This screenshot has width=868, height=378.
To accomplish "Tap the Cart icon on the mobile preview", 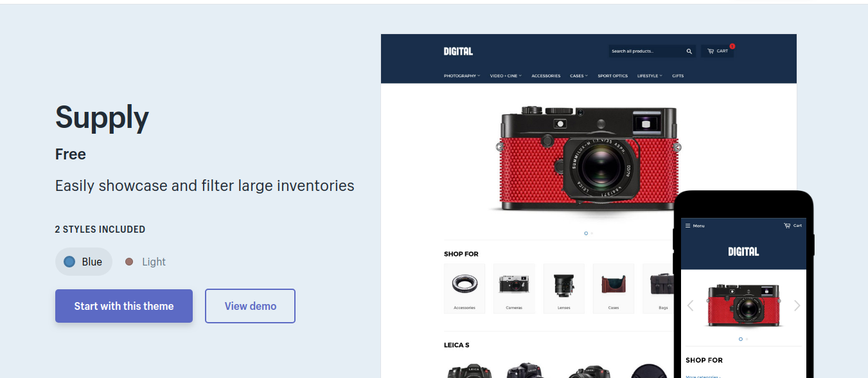I will pos(787,226).
